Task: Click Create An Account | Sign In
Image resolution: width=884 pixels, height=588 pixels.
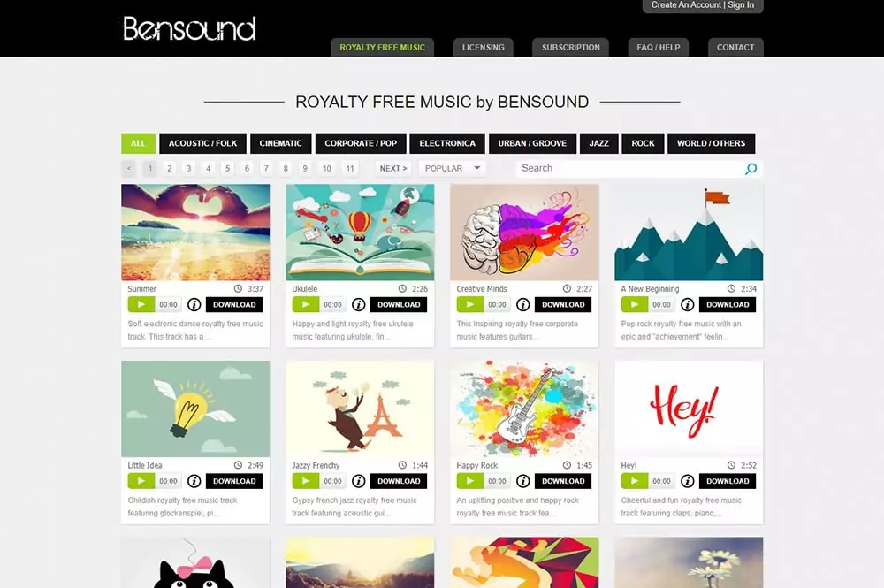Action: (x=703, y=5)
